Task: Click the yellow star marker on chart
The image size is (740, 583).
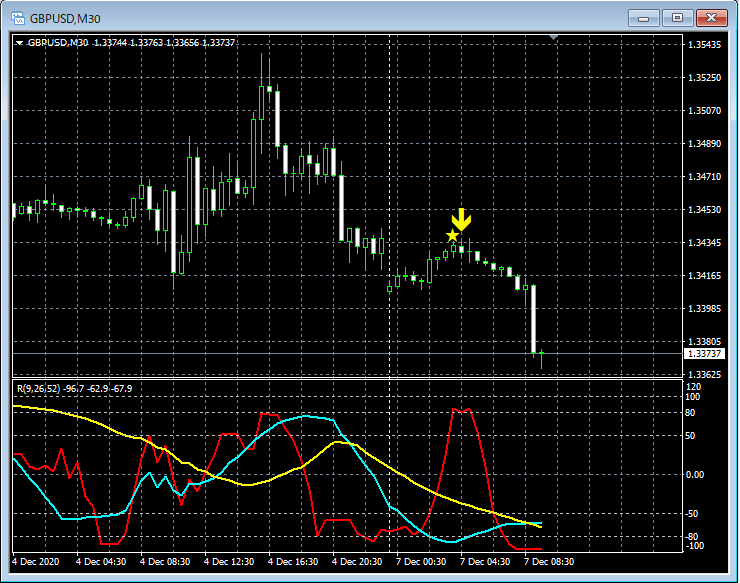Action: 452,236
